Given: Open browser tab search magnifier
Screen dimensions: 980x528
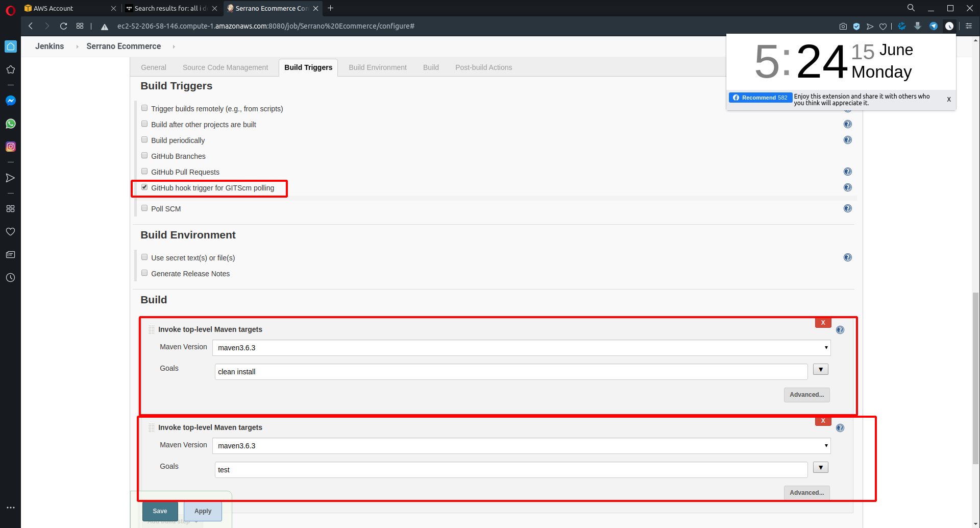Looking at the screenshot, I should (911, 8).
